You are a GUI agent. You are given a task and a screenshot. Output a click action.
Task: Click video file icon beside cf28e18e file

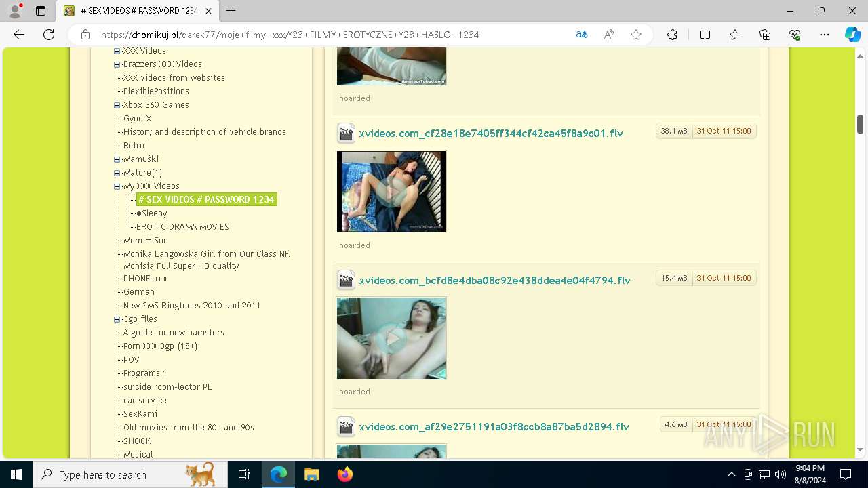[x=347, y=134]
